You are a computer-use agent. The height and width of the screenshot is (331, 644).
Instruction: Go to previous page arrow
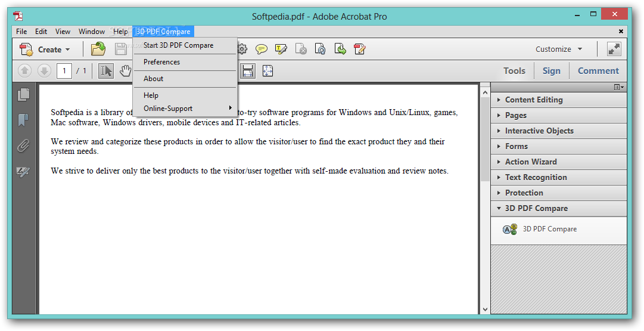[x=24, y=71]
